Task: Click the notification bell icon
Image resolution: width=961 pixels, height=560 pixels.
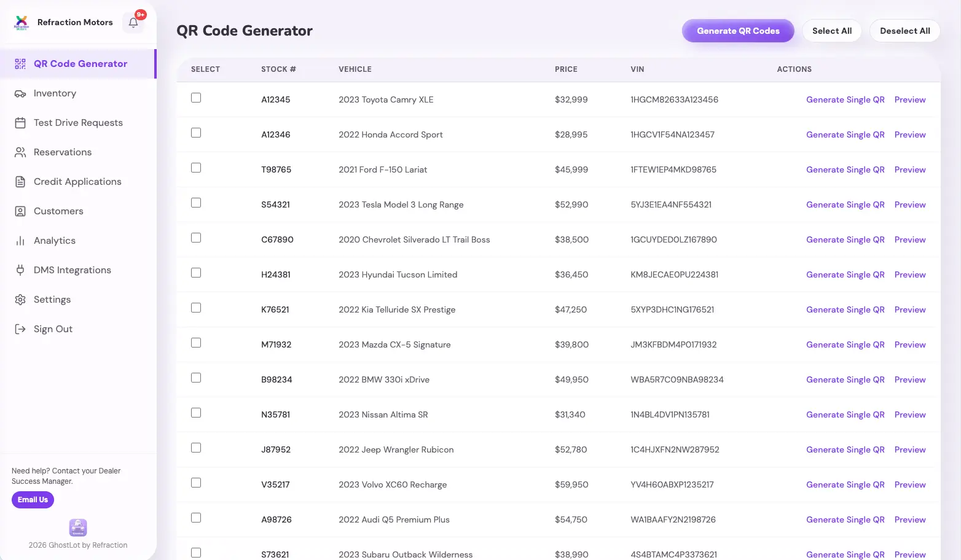Action: [133, 23]
